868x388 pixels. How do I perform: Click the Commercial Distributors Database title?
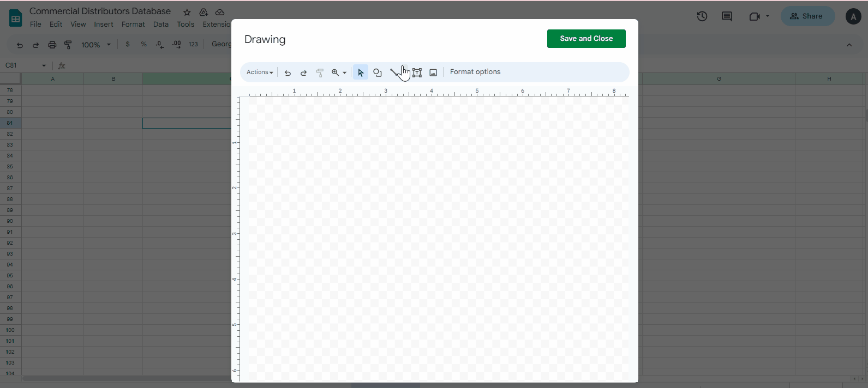[100, 11]
